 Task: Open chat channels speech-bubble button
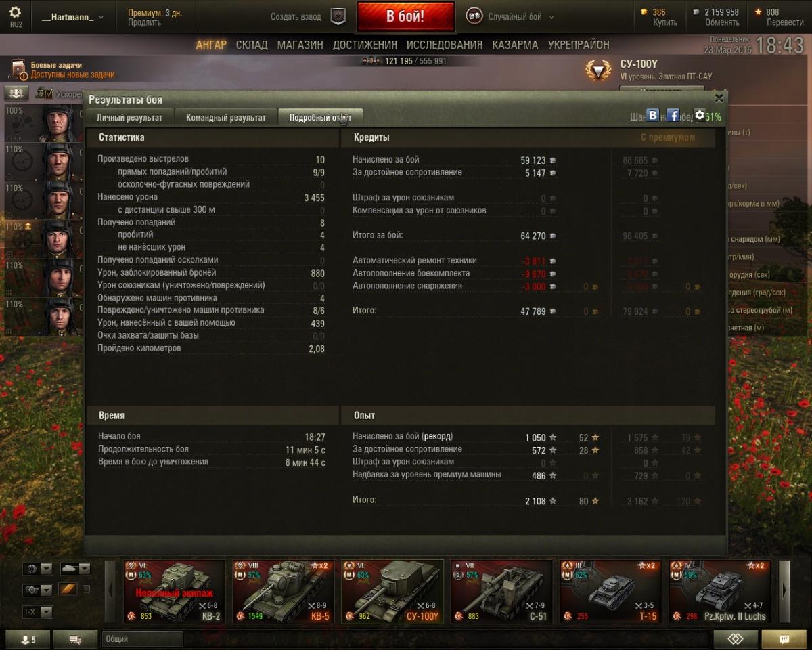pos(75,639)
